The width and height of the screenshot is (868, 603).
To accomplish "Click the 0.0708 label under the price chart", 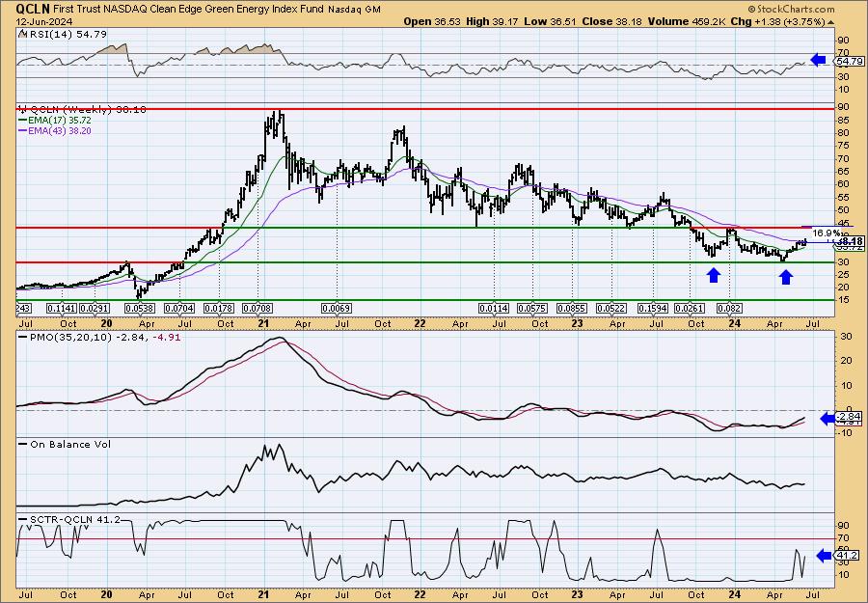I will (x=258, y=309).
